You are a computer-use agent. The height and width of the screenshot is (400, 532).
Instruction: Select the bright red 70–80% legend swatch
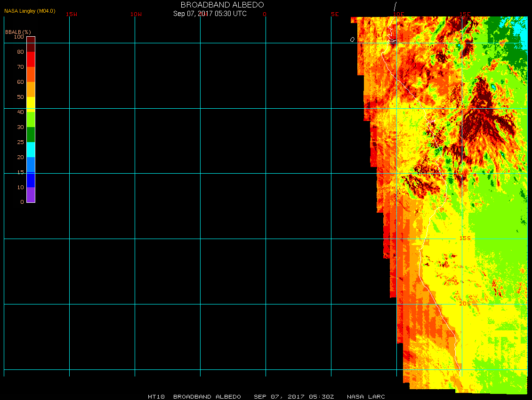[x=31, y=59]
